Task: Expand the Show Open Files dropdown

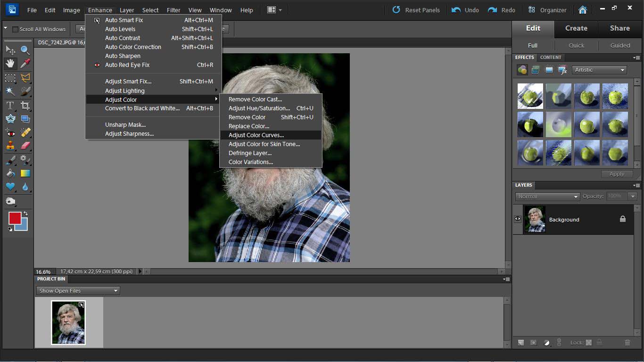Action: point(78,291)
